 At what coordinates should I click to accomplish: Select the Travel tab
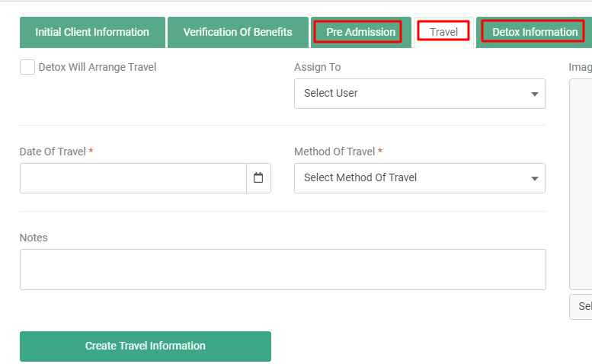443,32
